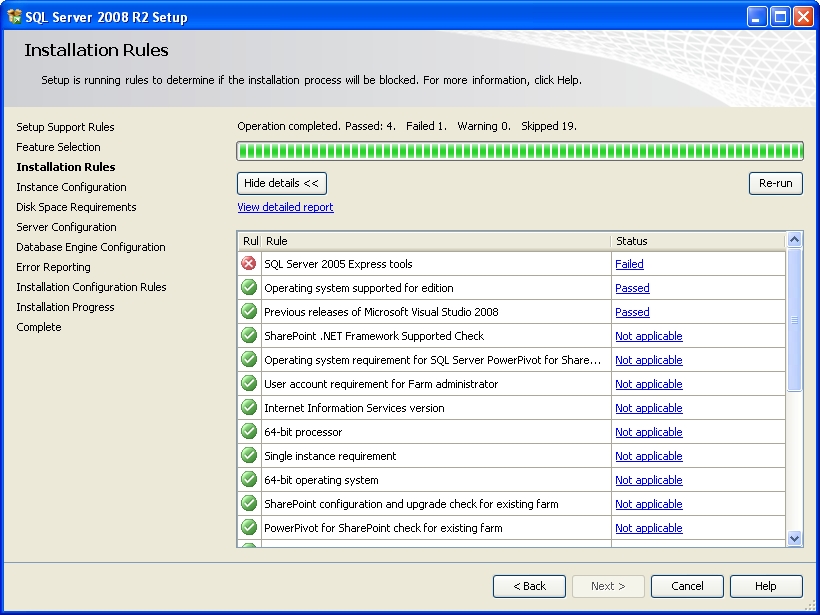Collapse details with Hide details button
The image size is (820, 615).
[282, 184]
